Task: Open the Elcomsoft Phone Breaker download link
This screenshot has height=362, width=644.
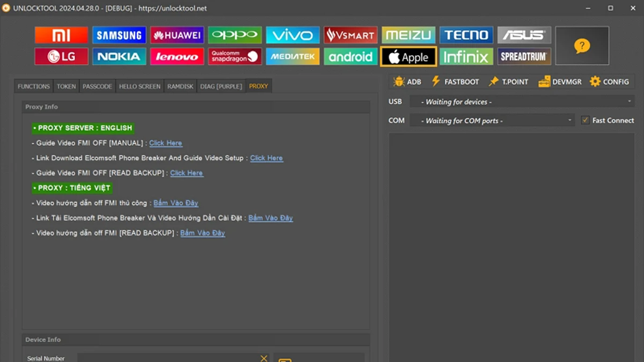Action: coord(266,158)
